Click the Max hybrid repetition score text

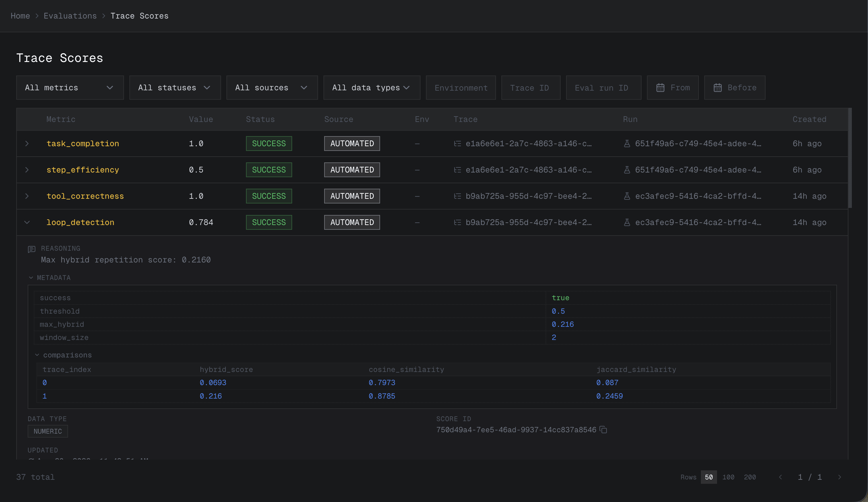pyautogui.click(x=126, y=260)
